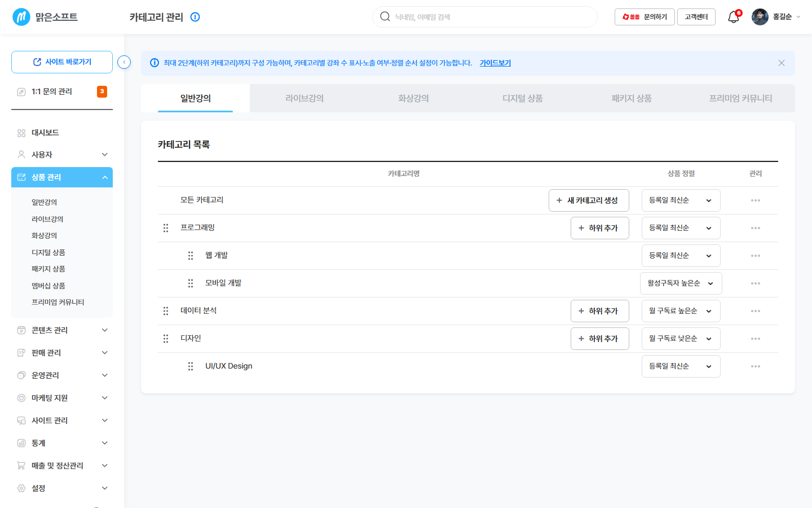Image resolution: width=812 pixels, height=508 pixels.
Task: Open the sort dropdown for 웹 개발
Action: [681, 256]
